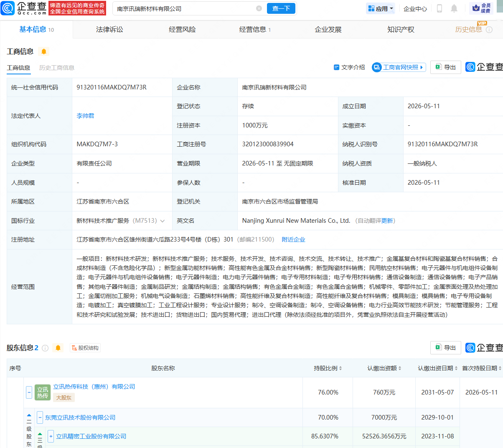Set alert bell beside 股东信息 heading
Image resolution: width=503 pixels, height=448 pixels.
58,348
